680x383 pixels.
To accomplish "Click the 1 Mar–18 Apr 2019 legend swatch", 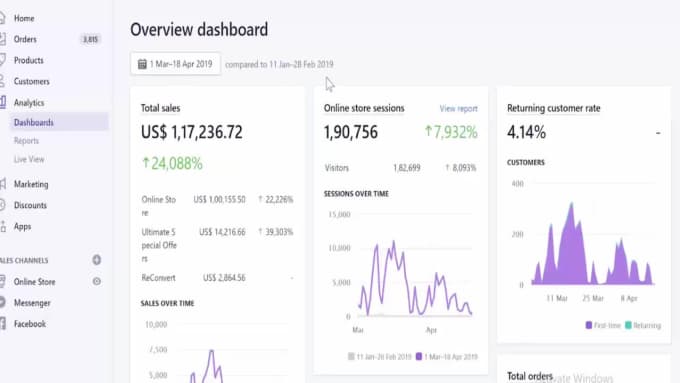I will [418, 357].
